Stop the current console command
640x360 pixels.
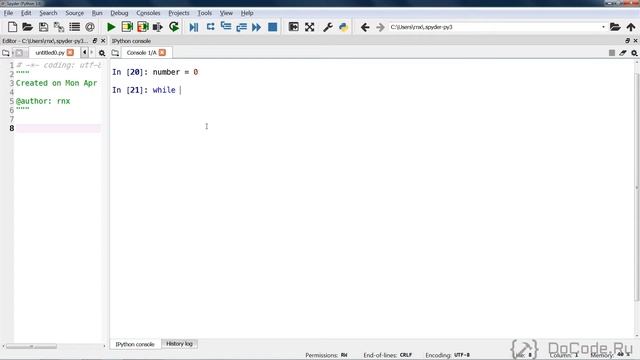tap(611, 53)
